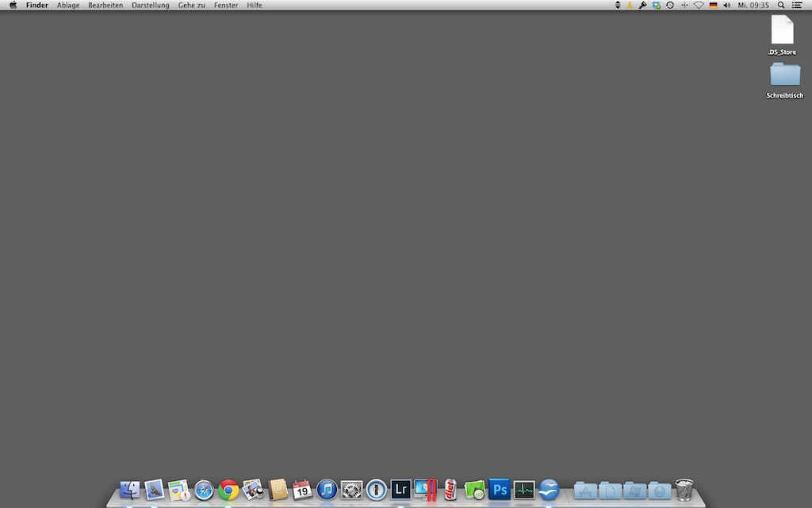Select the Schreibtisch folder on desktop
Screen dimensions: 812x508
pos(785,75)
